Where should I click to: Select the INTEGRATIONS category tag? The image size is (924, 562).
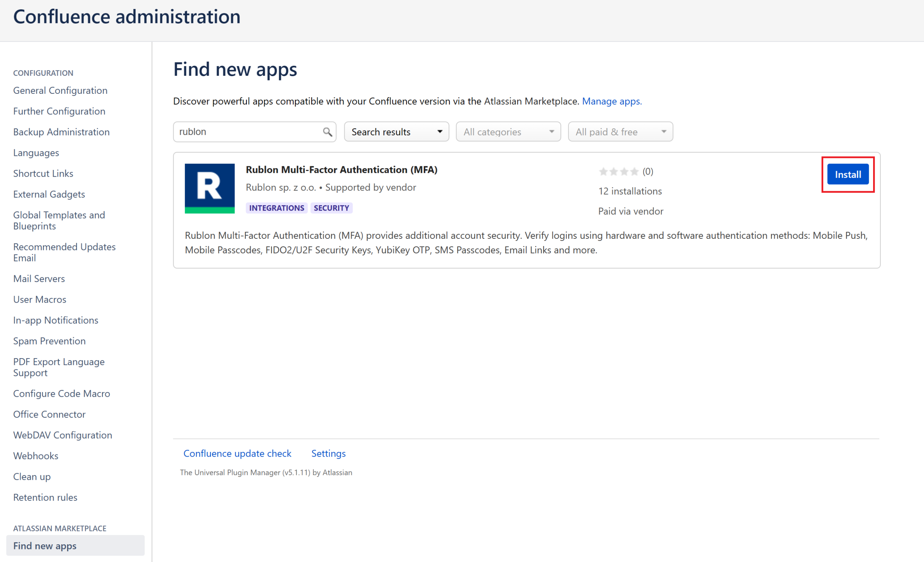[276, 208]
